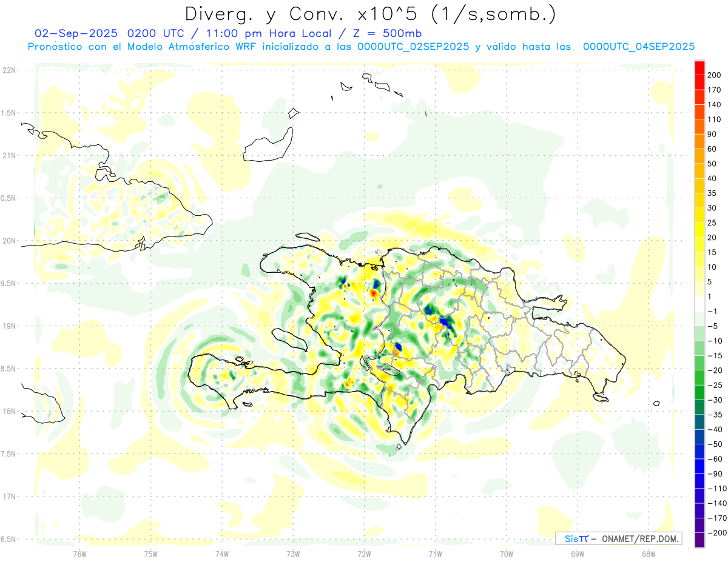Screen dimensions: 728x562
Task: Click the 'Pronóstico con el Modelo Atmósferico WRF' subtitle
Action: click(x=142, y=47)
